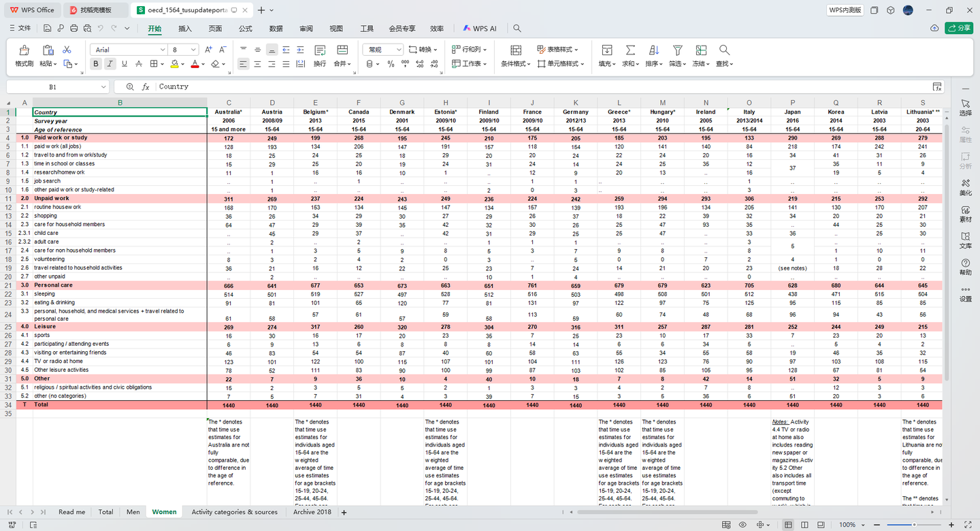The height and width of the screenshot is (531, 980).
Task: Open new tab with plus in title bar
Action: 261,10
